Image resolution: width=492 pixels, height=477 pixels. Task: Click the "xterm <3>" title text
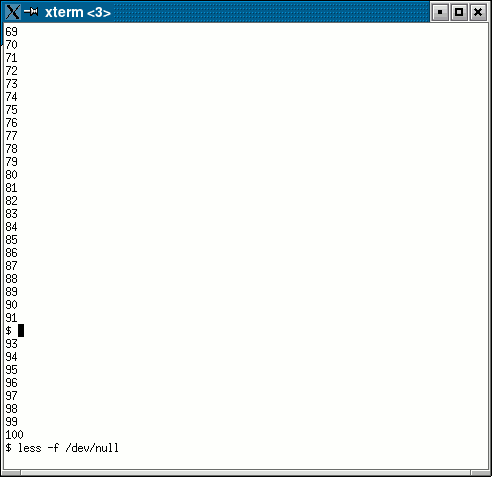[78, 13]
